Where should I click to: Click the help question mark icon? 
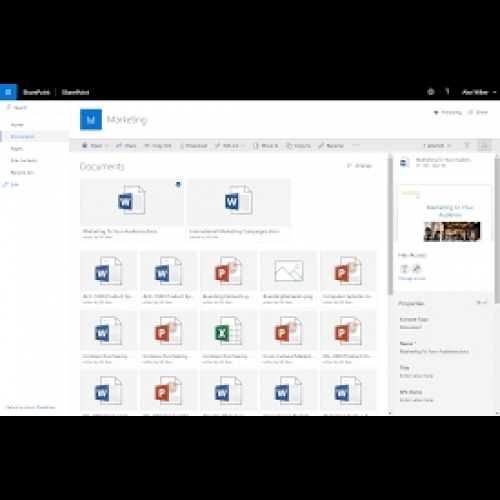coord(448,92)
